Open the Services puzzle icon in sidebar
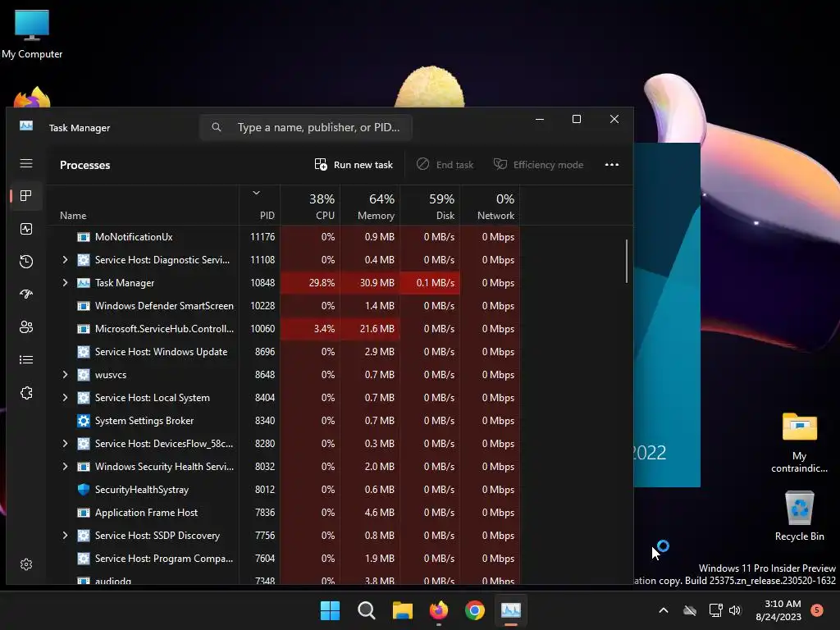Image resolution: width=840 pixels, height=630 pixels. [26, 393]
